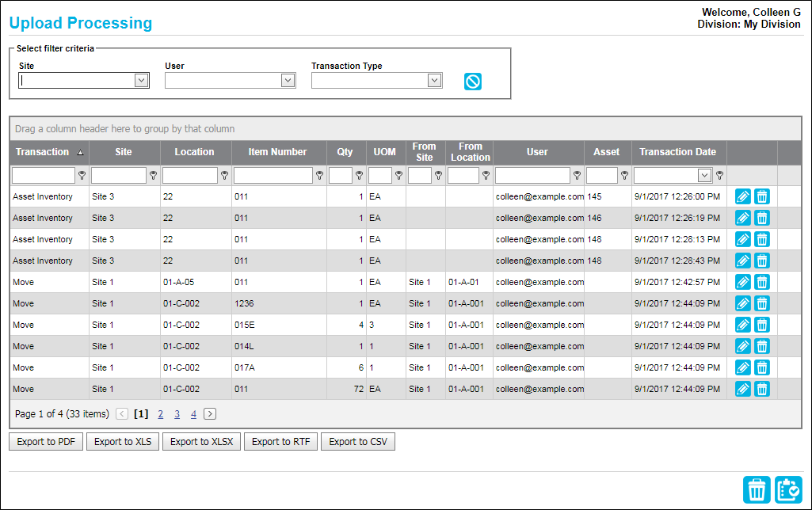This screenshot has width=812, height=510.
Task: Expand the Site filter dropdown
Action: click(x=141, y=80)
